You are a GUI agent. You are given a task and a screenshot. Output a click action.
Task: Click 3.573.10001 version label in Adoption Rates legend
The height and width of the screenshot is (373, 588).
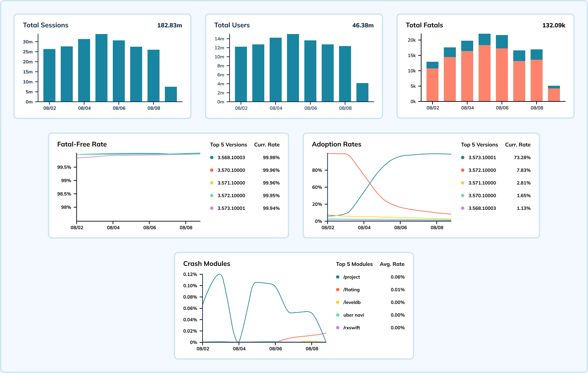click(x=482, y=157)
